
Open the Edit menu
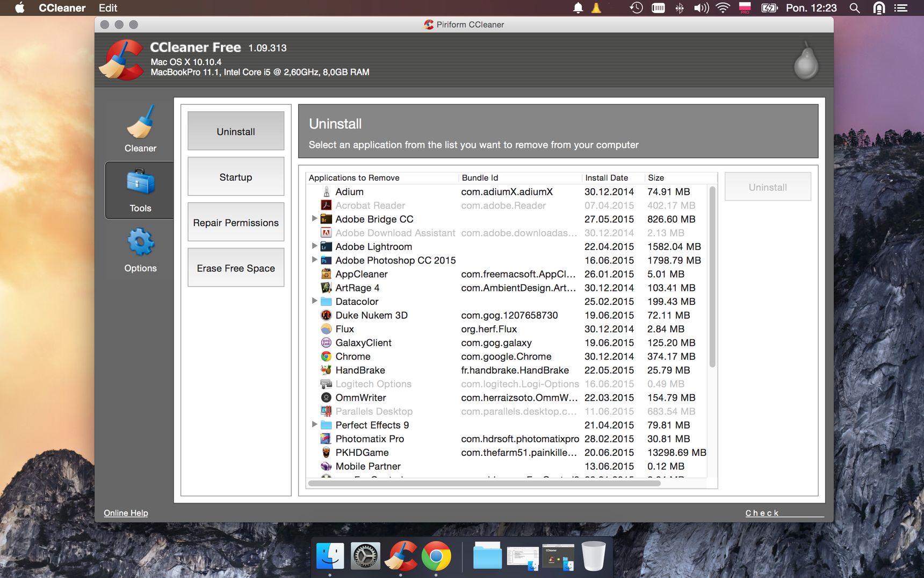108,8
